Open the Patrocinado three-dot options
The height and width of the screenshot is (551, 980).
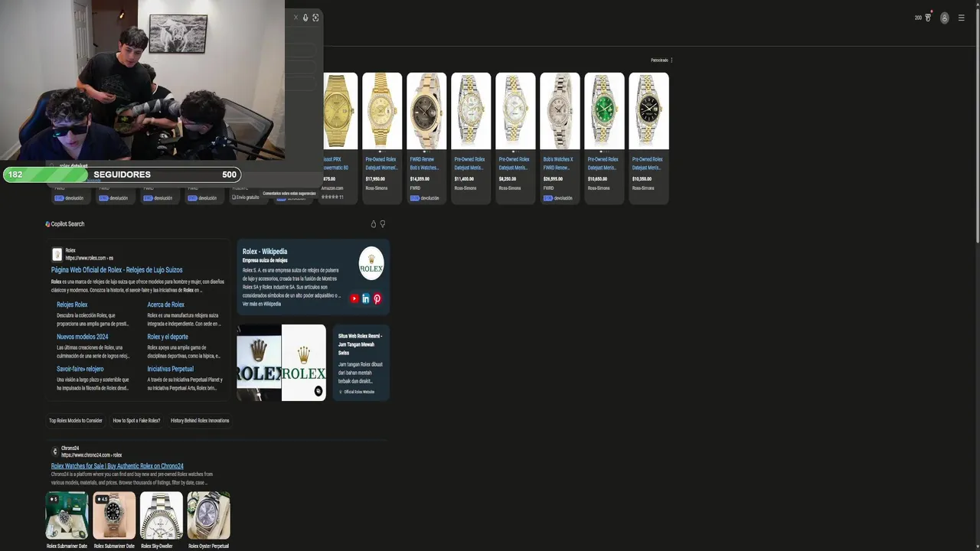[671, 60]
